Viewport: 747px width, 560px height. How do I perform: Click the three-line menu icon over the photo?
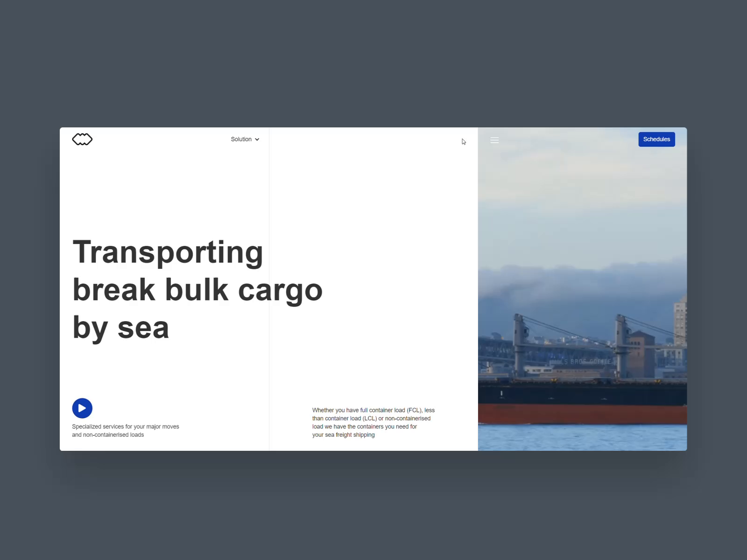click(x=494, y=140)
